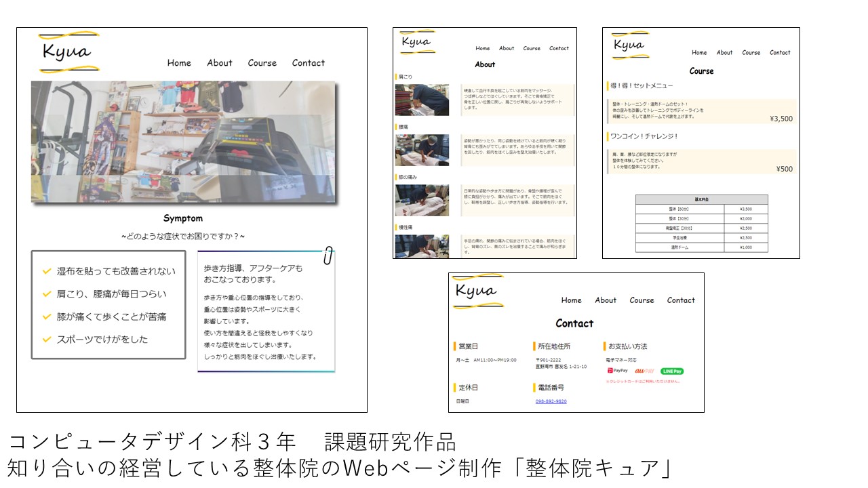The height and width of the screenshot is (488, 868).
Task: Click checkmark beside スポーツでけがをした
Action: tap(47, 339)
